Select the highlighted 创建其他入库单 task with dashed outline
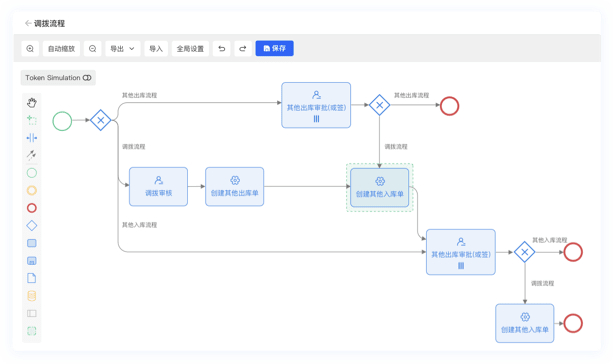 tap(380, 188)
